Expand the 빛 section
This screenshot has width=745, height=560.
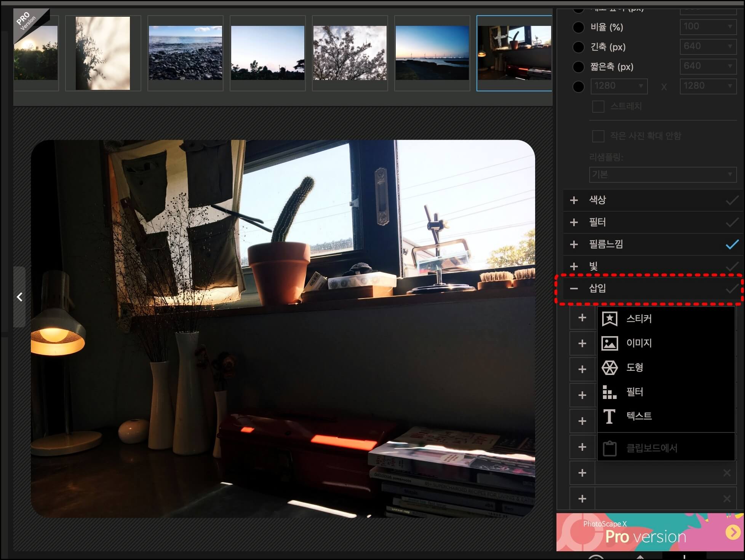574,266
